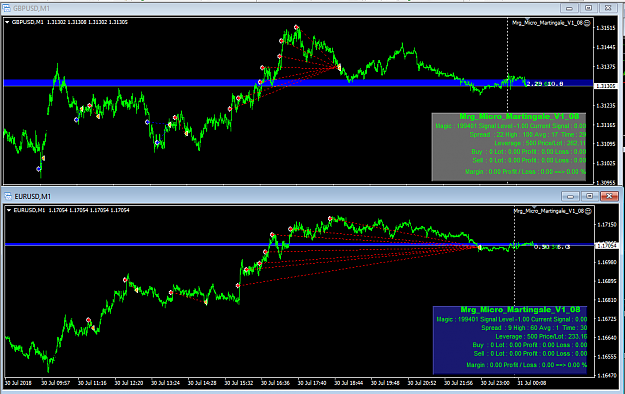Click the 1.31095 price level label
Image resolution: width=625 pixels, height=394 pixels.
[606, 144]
